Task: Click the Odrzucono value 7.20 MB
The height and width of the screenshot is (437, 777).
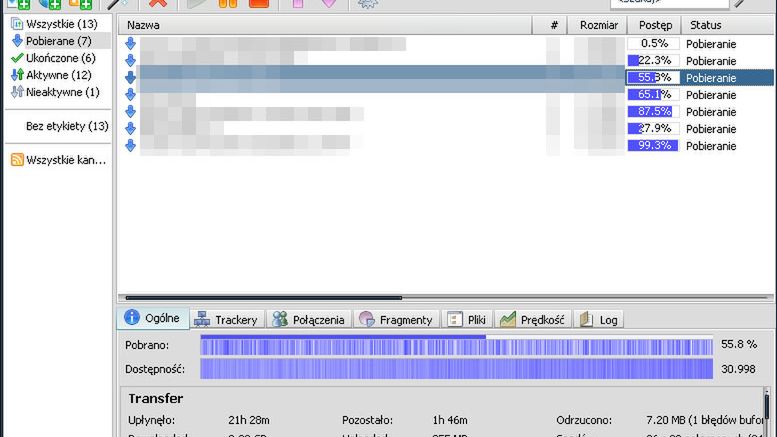Action: click(705, 420)
